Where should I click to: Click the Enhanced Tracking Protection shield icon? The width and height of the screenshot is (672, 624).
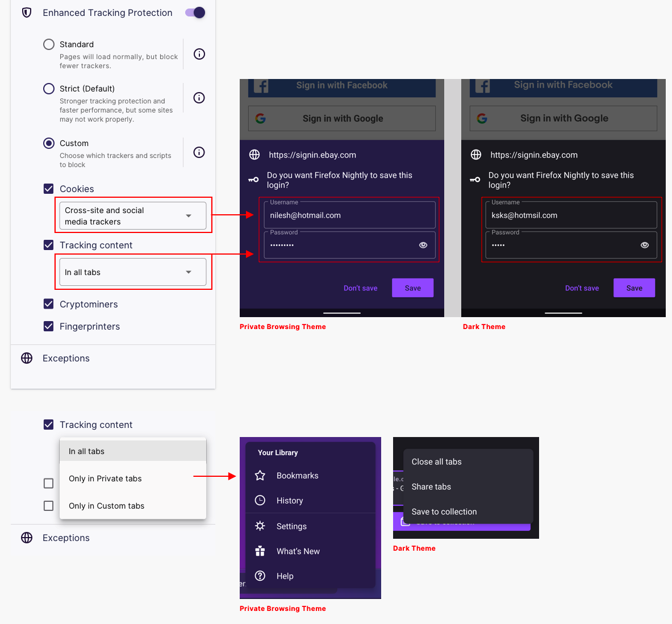click(x=27, y=13)
